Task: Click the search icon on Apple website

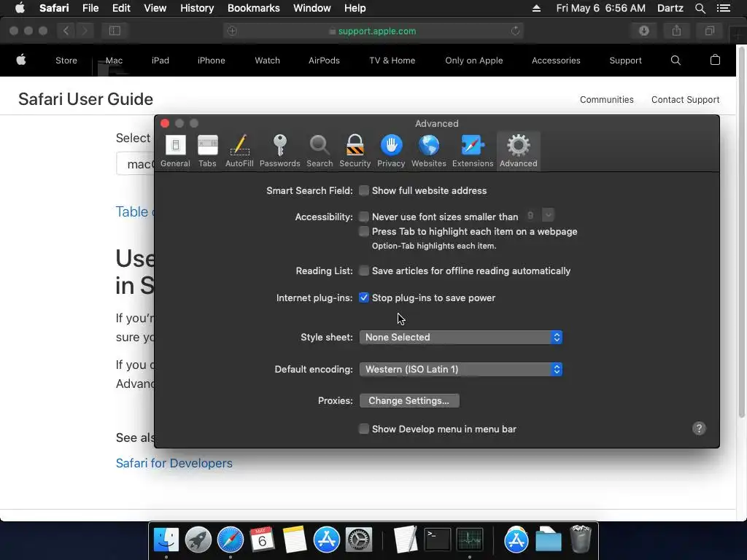Action: 676,60
